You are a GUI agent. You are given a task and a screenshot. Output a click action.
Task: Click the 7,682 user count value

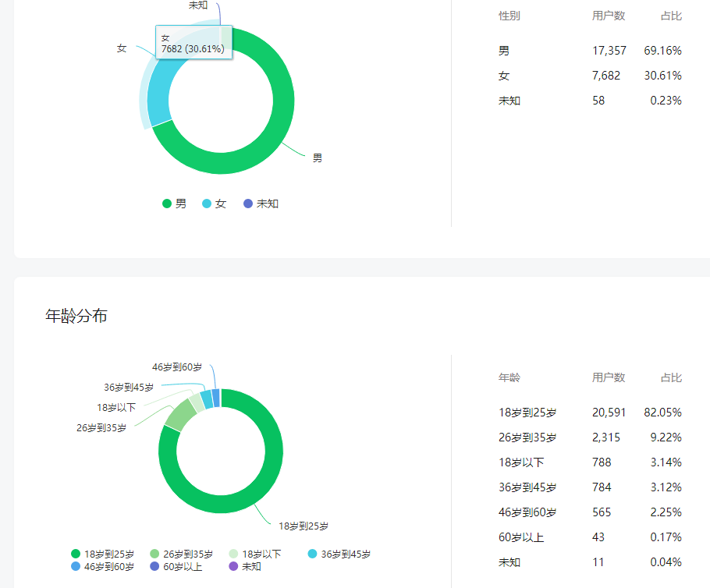tap(606, 76)
